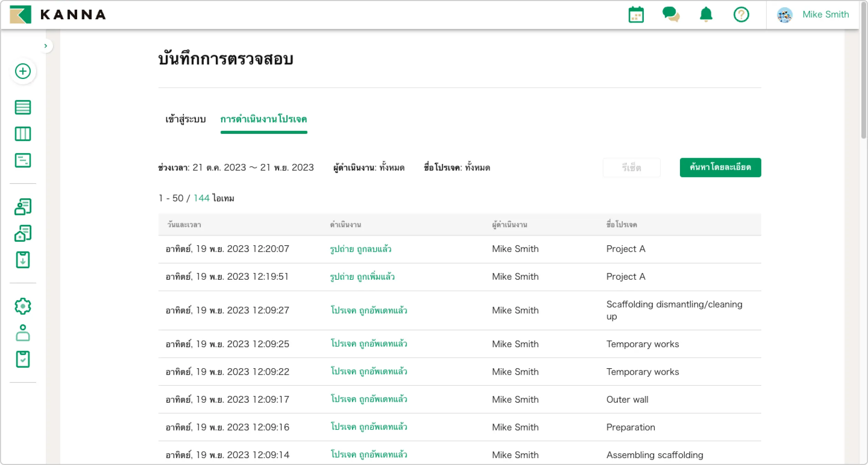The image size is (868, 465).
Task: Click the calendar icon in the header
Action: click(x=636, y=15)
